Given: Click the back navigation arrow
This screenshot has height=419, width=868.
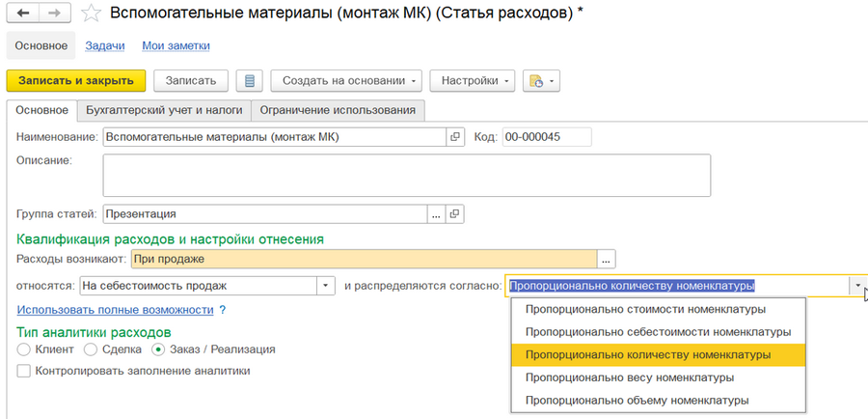Looking at the screenshot, I should click(23, 14).
